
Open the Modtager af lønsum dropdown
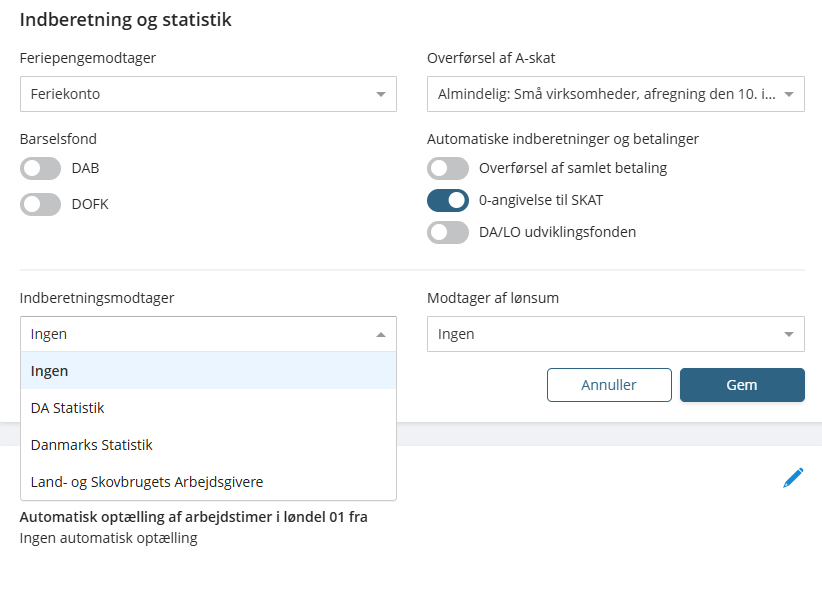tap(615, 334)
